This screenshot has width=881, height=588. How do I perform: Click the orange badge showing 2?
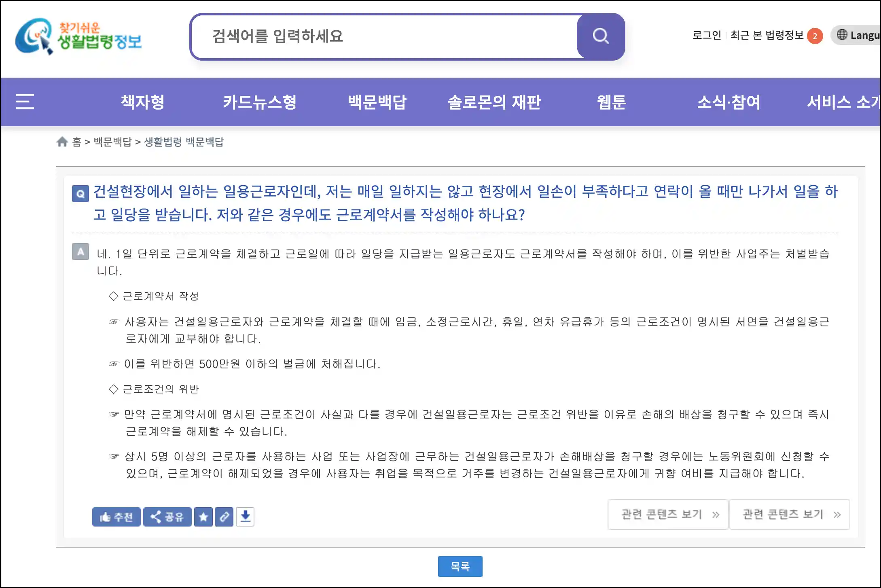coord(815,36)
